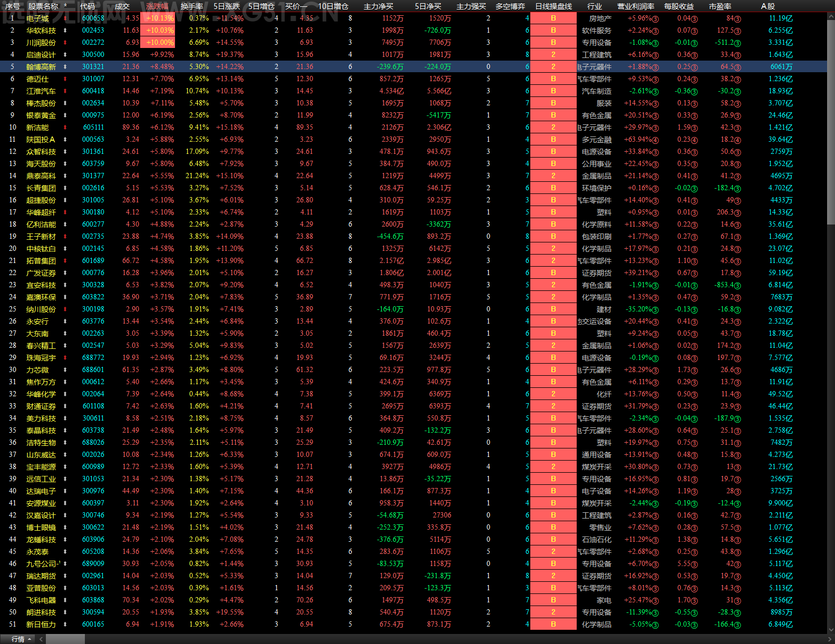Click the marker icon beside 华软科技

[65, 31]
